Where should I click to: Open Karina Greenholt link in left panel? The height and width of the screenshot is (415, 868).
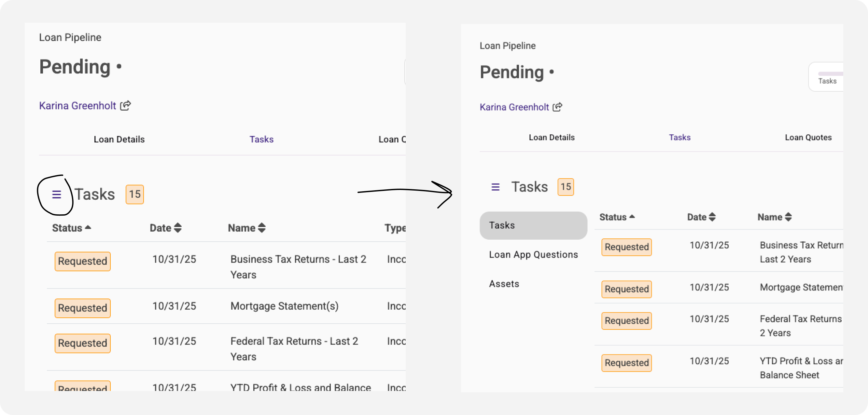coord(77,106)
